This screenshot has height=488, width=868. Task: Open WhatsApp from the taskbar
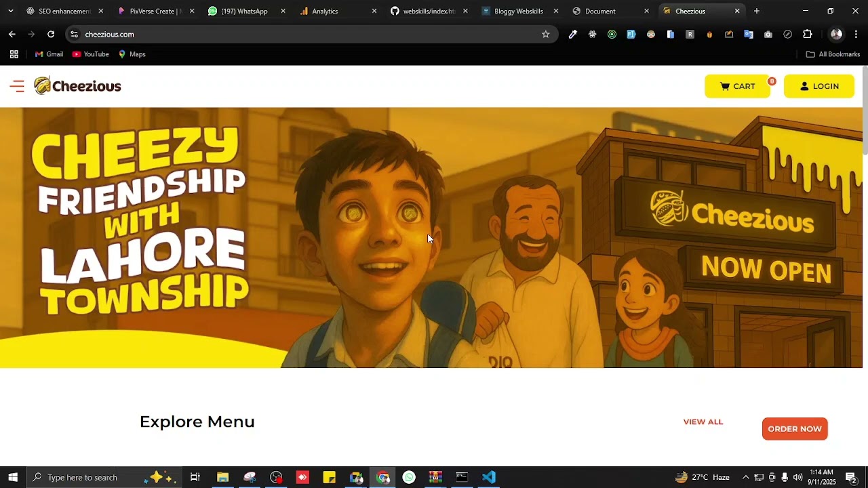tap(409, 477)
